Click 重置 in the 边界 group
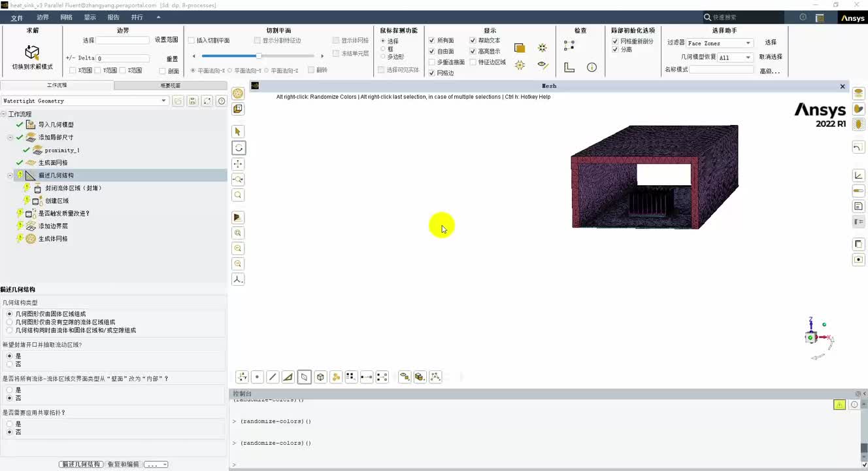868x471 pixels. [x=172, y=59]
